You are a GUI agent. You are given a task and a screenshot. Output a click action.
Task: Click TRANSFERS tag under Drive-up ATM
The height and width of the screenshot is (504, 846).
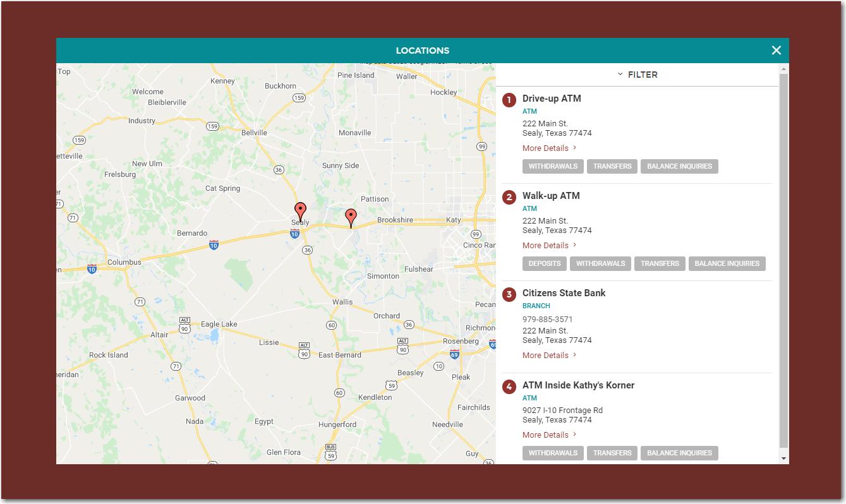pos(612,166)
